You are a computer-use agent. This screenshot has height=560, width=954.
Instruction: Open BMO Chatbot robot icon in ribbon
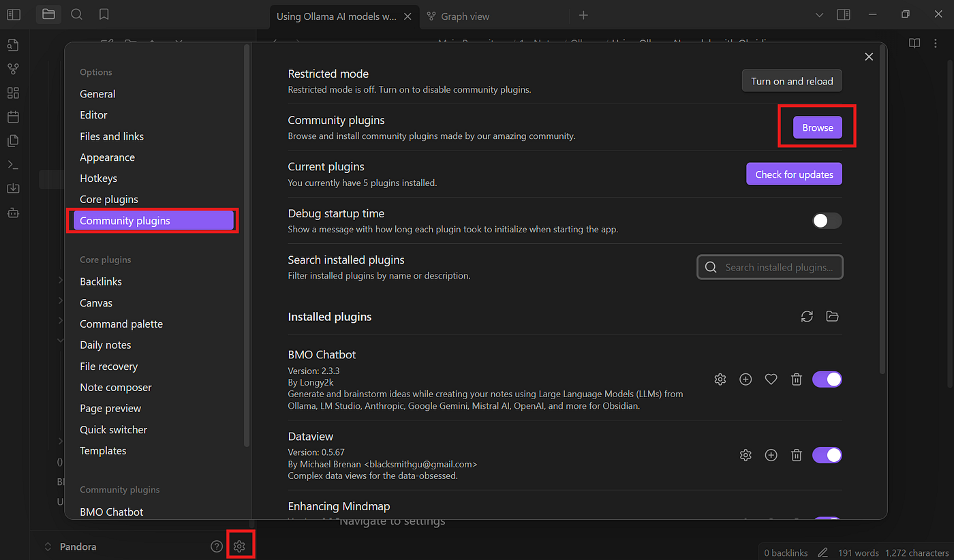coord(13,213)
